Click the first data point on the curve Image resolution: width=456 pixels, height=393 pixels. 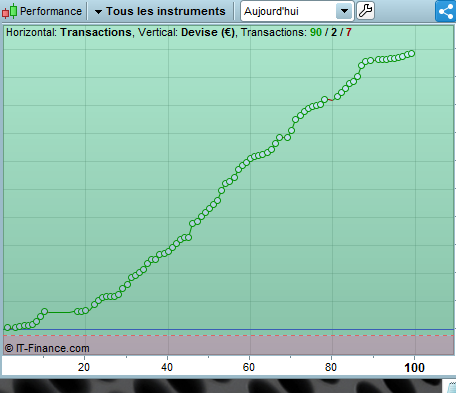coord(7,327)
